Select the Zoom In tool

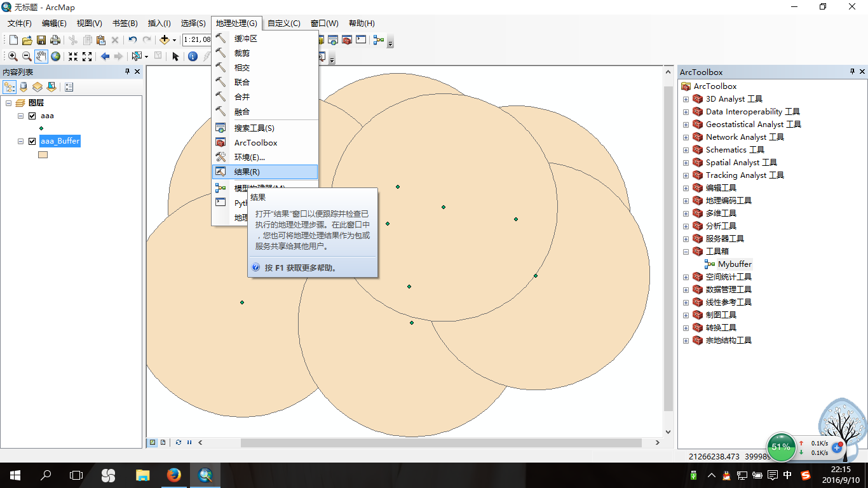(x=13, y=57)
